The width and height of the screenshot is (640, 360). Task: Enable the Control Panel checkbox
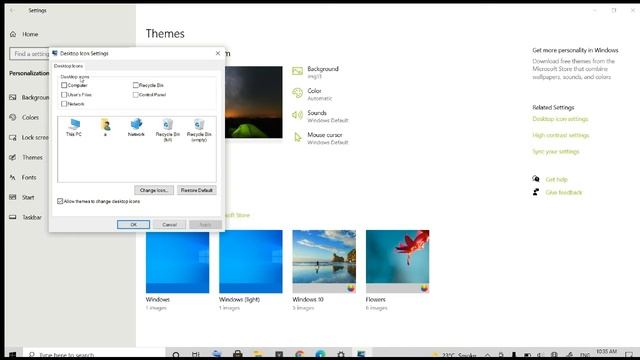click(x=136, y=95)
